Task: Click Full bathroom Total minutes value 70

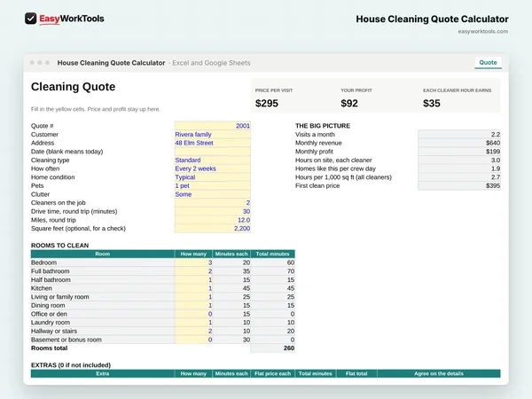Action: [x=273, y=271]
